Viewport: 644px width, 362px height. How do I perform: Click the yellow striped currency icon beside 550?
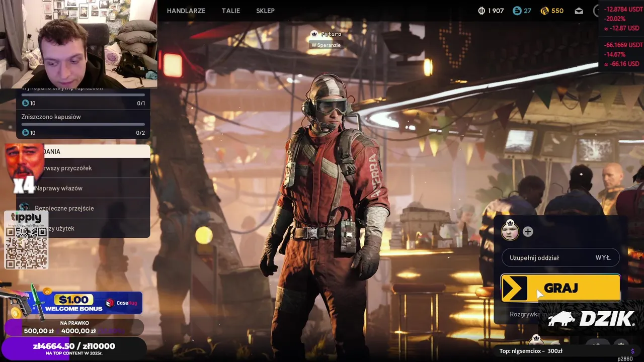pyautogui.click(x=544, y=11)
